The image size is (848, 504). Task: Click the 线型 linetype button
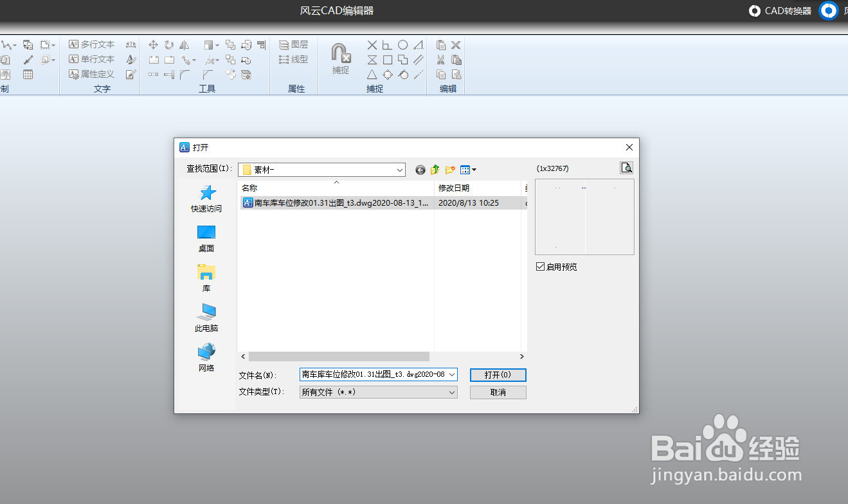click(x=293, y=59)
